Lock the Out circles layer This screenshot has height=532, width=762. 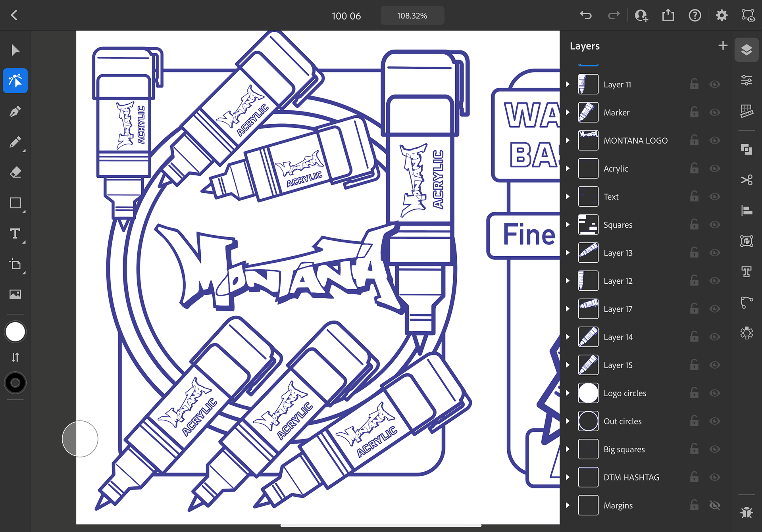point(694,421)
